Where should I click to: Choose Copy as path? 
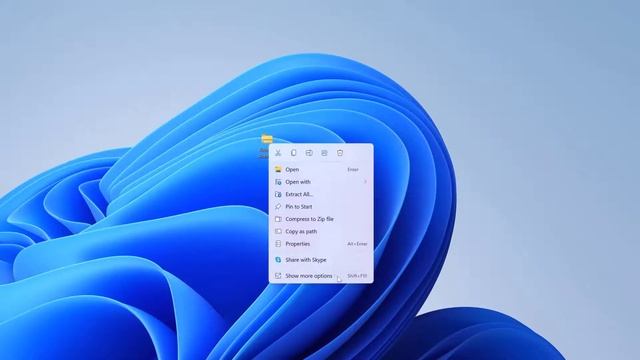pyautogui.click(x=321, y=231)
